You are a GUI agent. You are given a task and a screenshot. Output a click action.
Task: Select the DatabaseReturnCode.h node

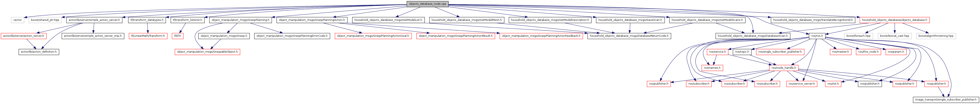pyautogui.click(x=628, y=36)
